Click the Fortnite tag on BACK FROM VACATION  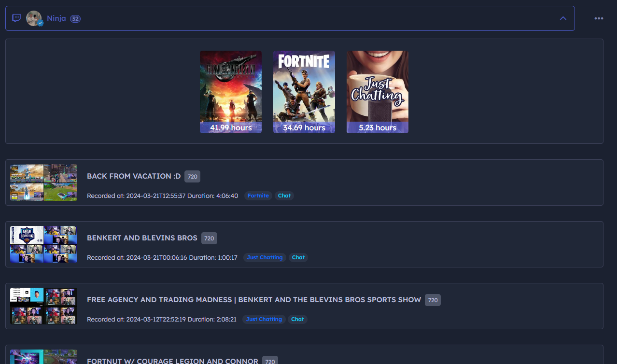[x=258, y=196]
